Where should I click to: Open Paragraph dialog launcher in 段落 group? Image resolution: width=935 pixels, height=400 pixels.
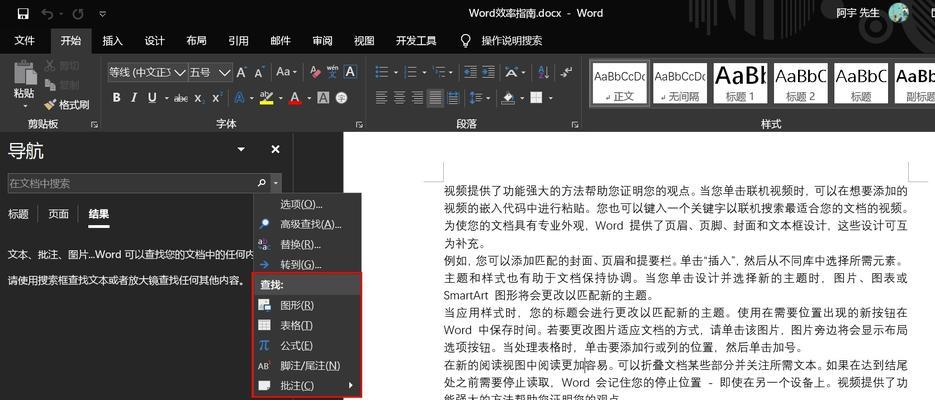coord(575,125)
